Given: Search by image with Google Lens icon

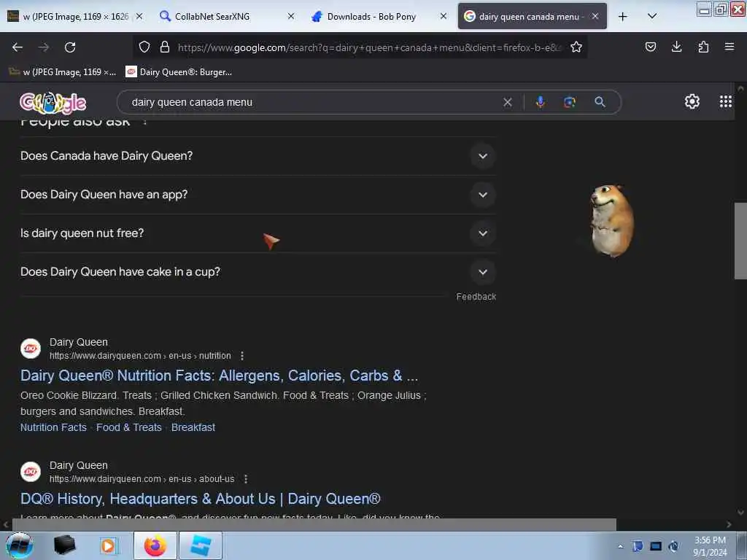Looking at the screenshot, I should pyautogui.click(x=570, y=102).
